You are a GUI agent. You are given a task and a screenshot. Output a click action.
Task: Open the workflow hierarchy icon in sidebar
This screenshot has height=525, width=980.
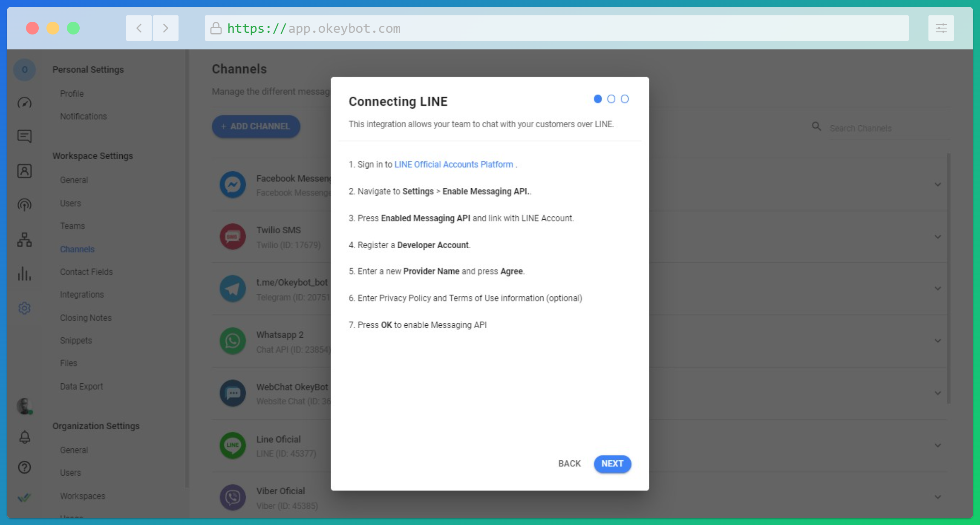coord(24,240)
